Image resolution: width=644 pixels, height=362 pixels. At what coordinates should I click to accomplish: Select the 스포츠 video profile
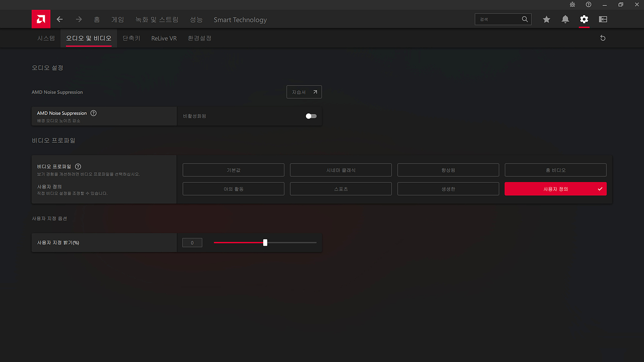[x=341, y=189]
